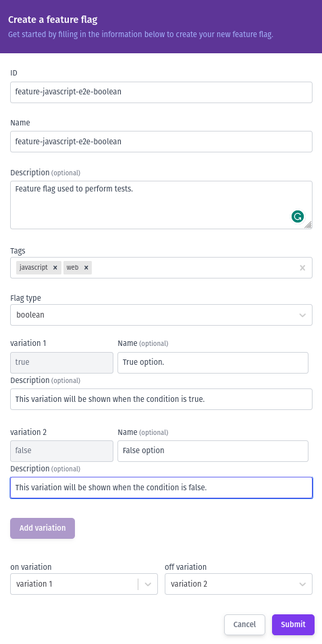Clear all tags with the X icon
Viewport: 322px width, 644px height.
(x=302, y=268)
